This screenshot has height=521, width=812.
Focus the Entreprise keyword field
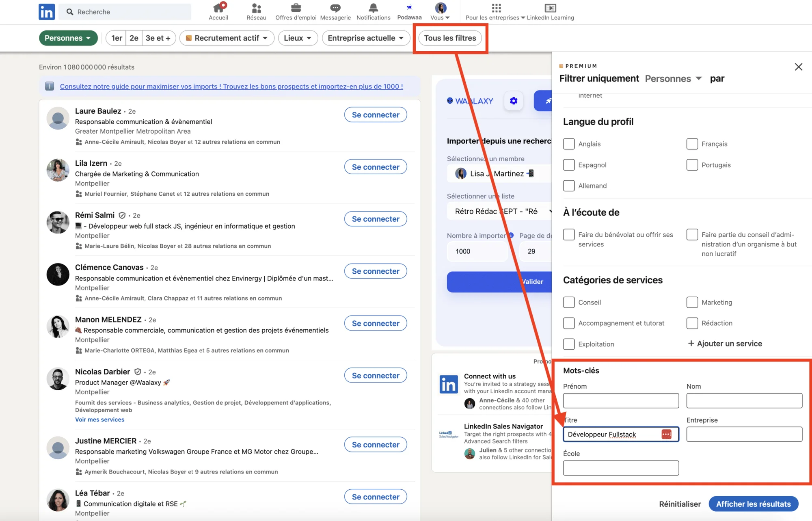[x=744, y=434]
